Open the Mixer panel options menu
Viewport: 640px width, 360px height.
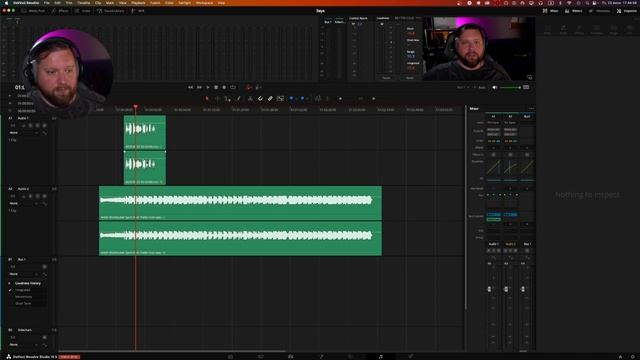[531, 109]
